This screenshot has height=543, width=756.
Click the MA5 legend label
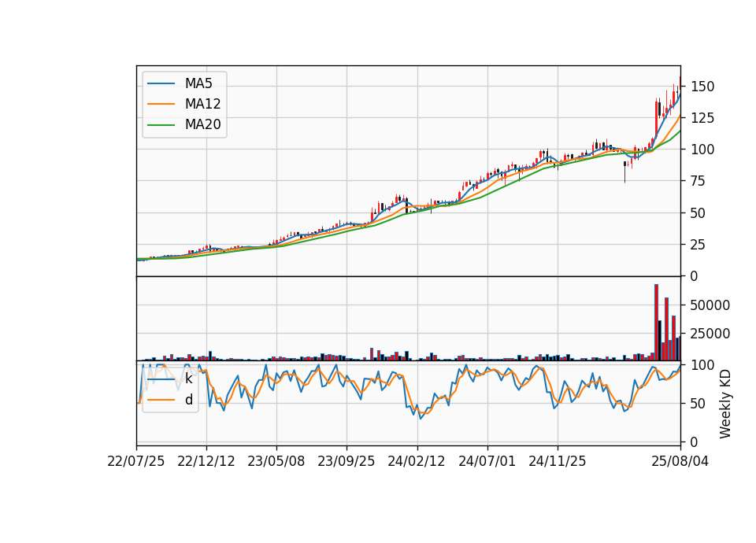click(x=198, y=83)
